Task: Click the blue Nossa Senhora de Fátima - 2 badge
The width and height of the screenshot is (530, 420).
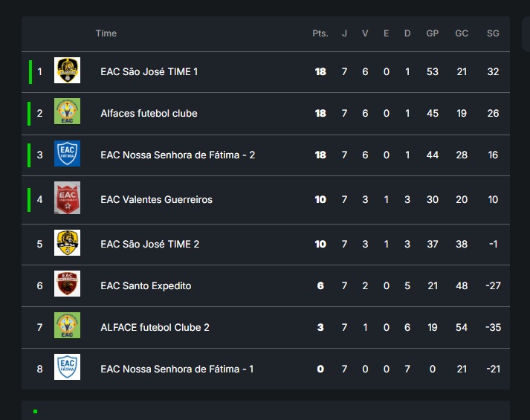Action: click(67, 154)
